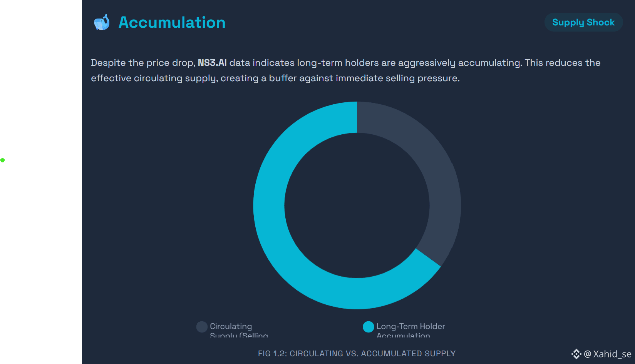Click the green left sidebar panel

(41, 231)
